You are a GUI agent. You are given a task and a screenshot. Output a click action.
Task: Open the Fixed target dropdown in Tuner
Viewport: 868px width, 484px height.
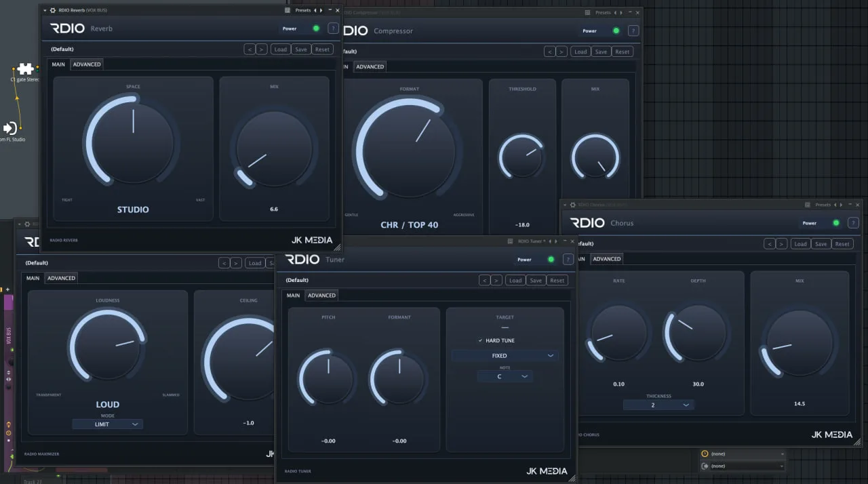[x=505, y=355]
